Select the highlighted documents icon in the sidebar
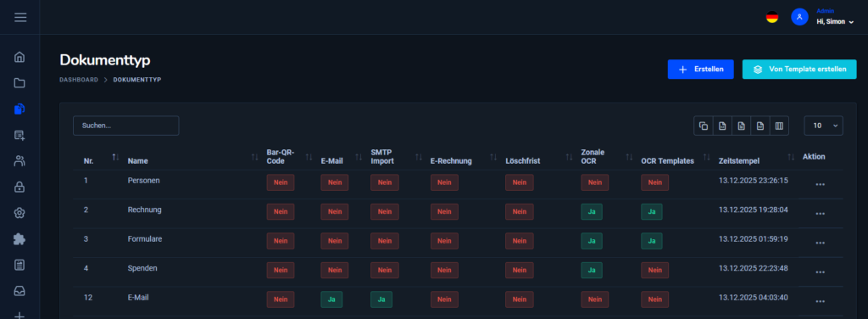Screen dimensions: 868x319 coord(19,109)
